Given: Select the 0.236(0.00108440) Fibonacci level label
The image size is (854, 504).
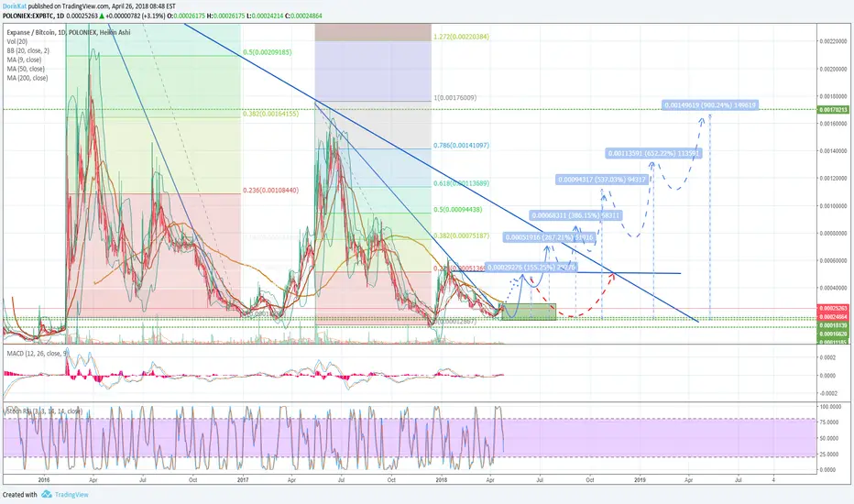Looking at the screenshot, I should pos(270,191).
